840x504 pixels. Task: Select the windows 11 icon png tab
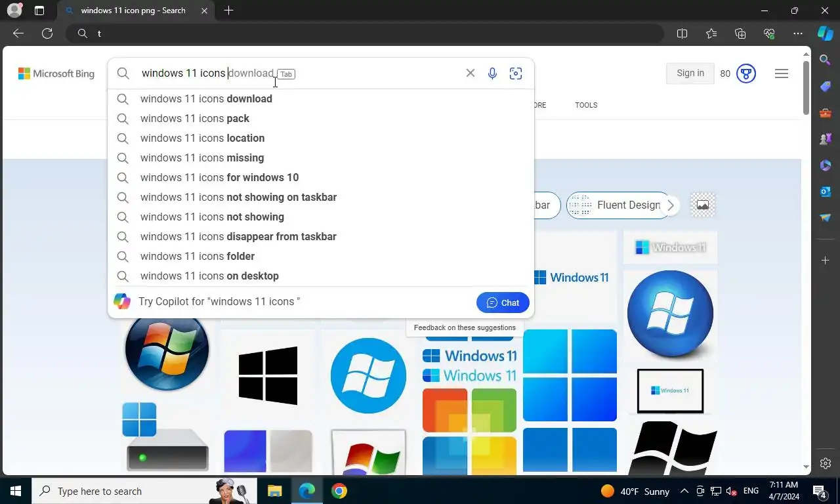click(136, 10)
